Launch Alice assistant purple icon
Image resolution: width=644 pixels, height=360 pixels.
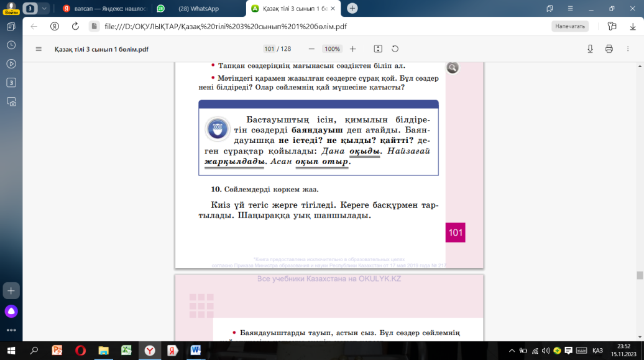click(x=11, y=311)
